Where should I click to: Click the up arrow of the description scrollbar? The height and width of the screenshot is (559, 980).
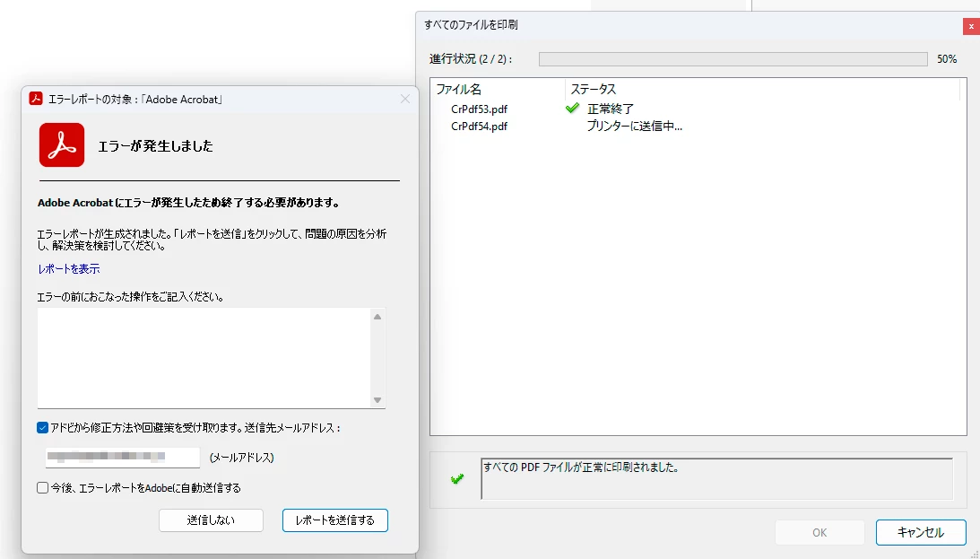(x=377, y=317)
